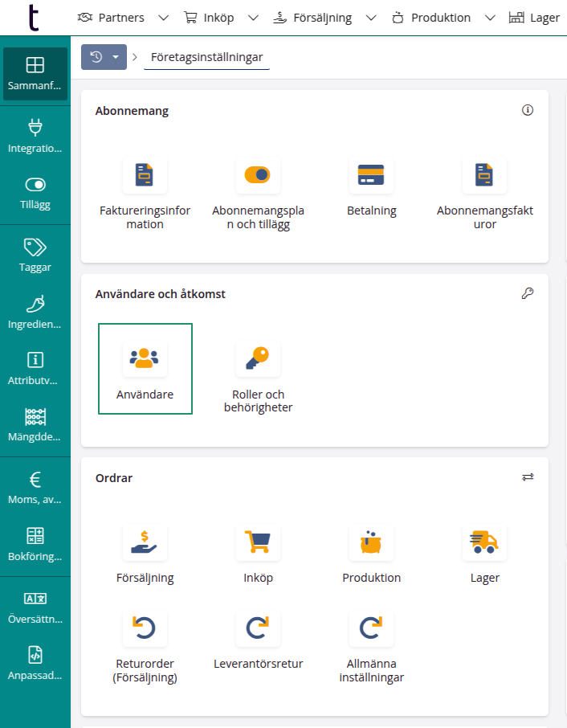This screenshot has height=728, width=567.
Task: Open Faktureringsinformation settings icon
Action: [145, 175]
